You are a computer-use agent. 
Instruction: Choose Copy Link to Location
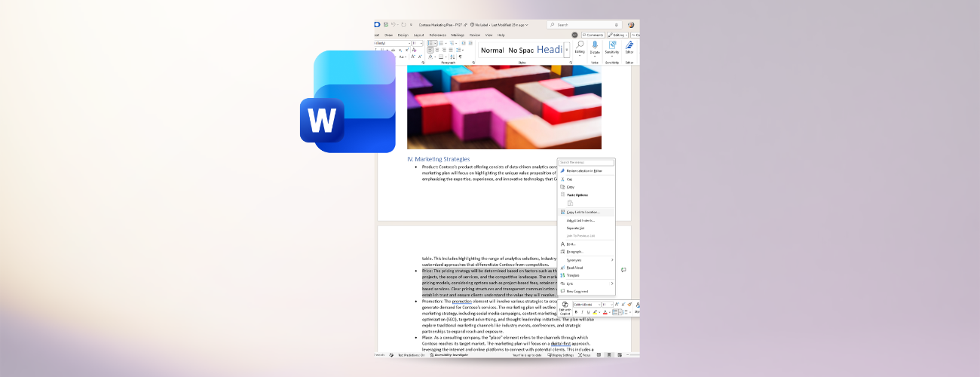tap(586, 212)
